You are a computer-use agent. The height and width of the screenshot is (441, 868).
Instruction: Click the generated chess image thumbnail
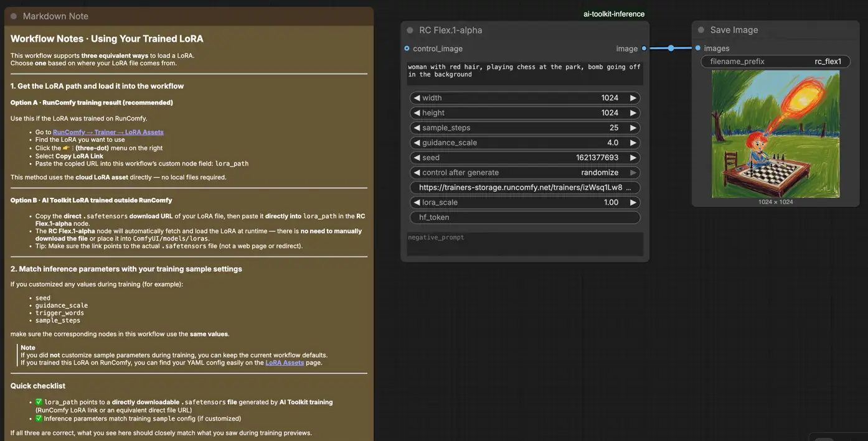coord(776,134)
